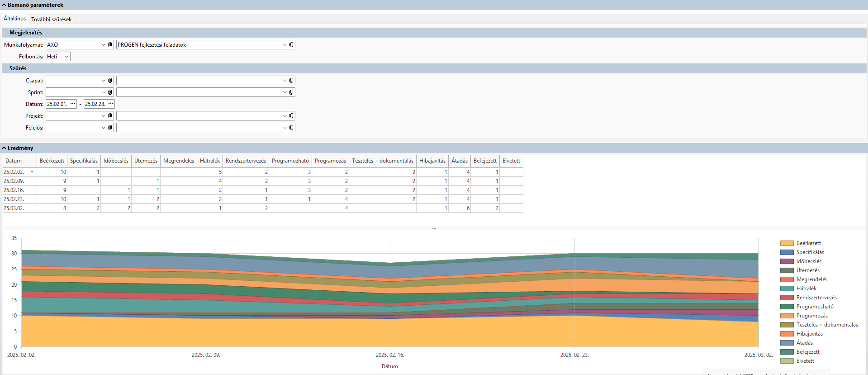Click the Ütemezés column header
This screenshot has height=375, width=868.
coord(146,161)
